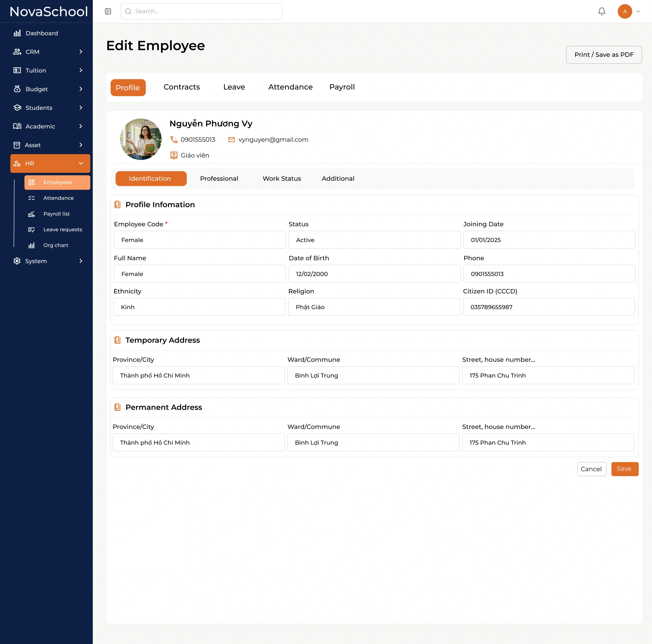Click the NovaSchool logo
Image resolution: width=652 pixels, height=644 pixels.
[x=49, y=12]
